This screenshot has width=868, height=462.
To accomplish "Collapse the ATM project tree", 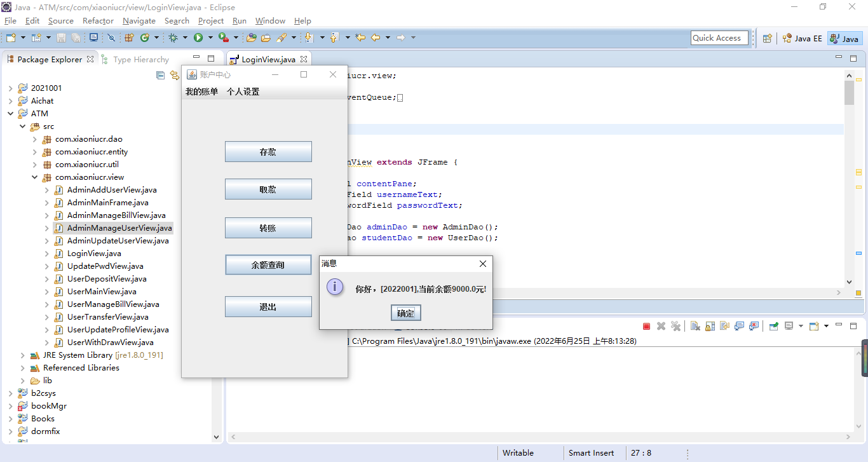I will click(10, 114).
